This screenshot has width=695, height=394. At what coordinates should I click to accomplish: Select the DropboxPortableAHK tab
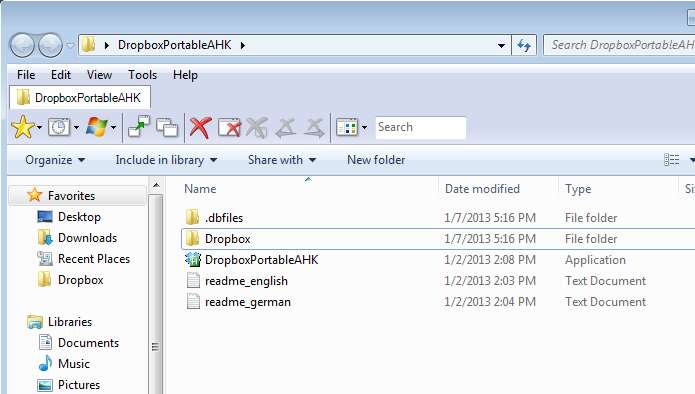(x=80, y=98)
